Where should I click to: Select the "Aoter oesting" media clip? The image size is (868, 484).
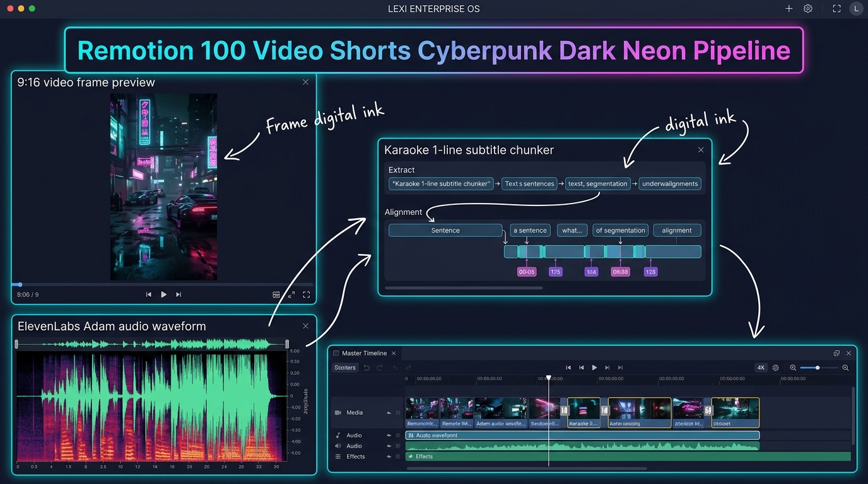pos(640,413)
